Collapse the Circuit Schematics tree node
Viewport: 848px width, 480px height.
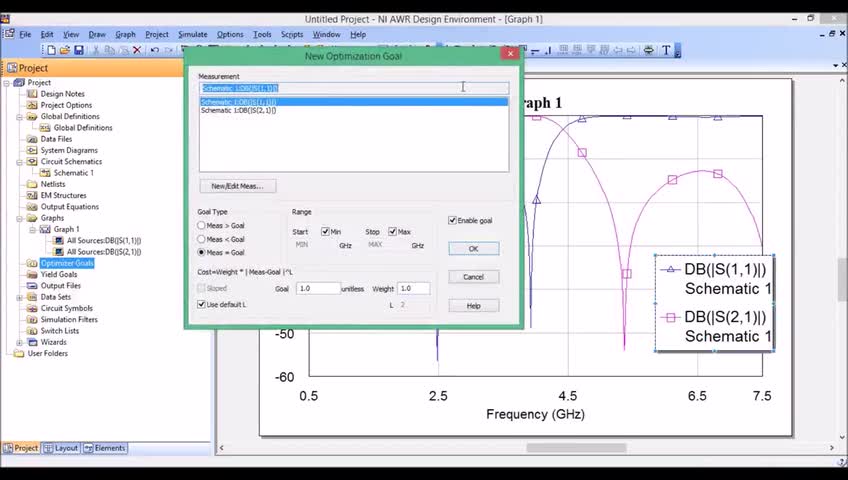click(x=20, y=162)
